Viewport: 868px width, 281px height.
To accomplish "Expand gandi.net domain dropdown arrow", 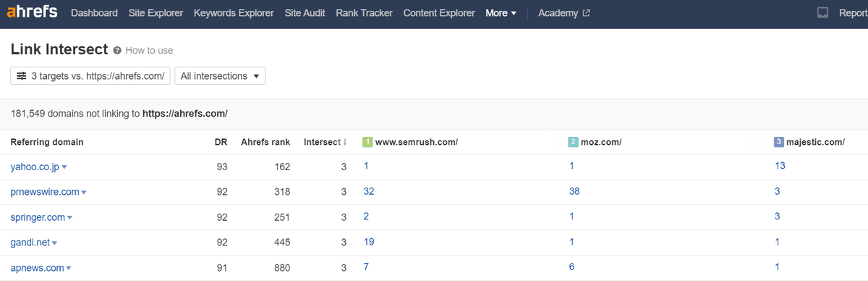I will tap(55, 243).
